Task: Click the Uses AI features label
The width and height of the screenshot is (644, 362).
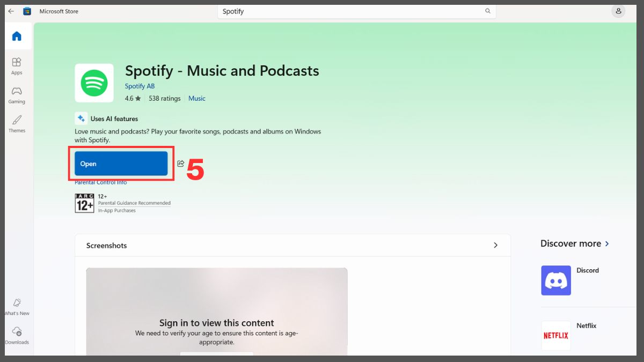Action: tap(114, 119)
